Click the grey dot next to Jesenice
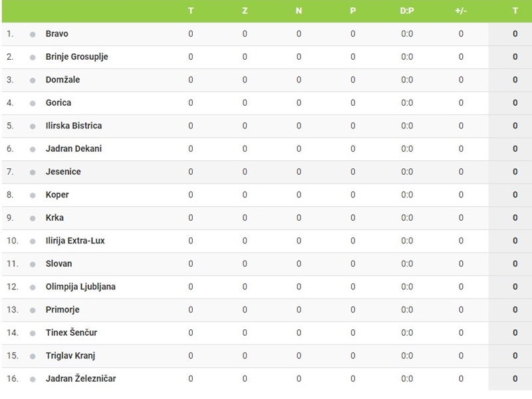 click(33, 172)
